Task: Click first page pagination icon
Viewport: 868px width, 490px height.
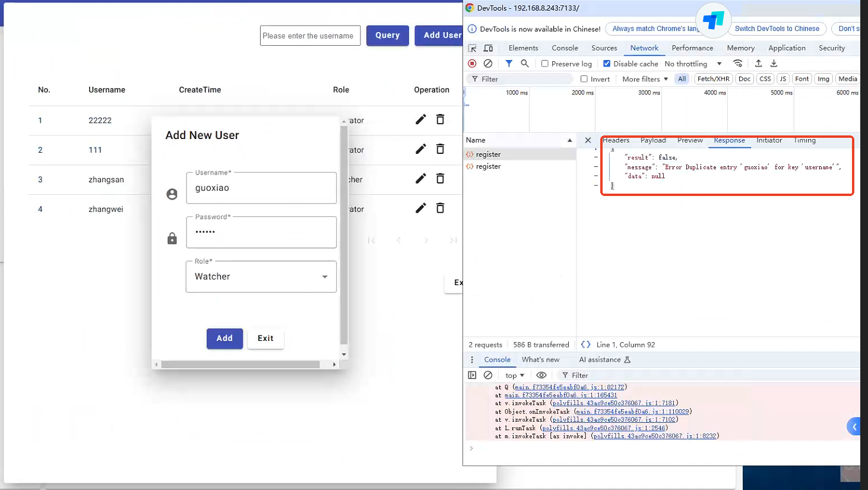Action: (372, 240)
